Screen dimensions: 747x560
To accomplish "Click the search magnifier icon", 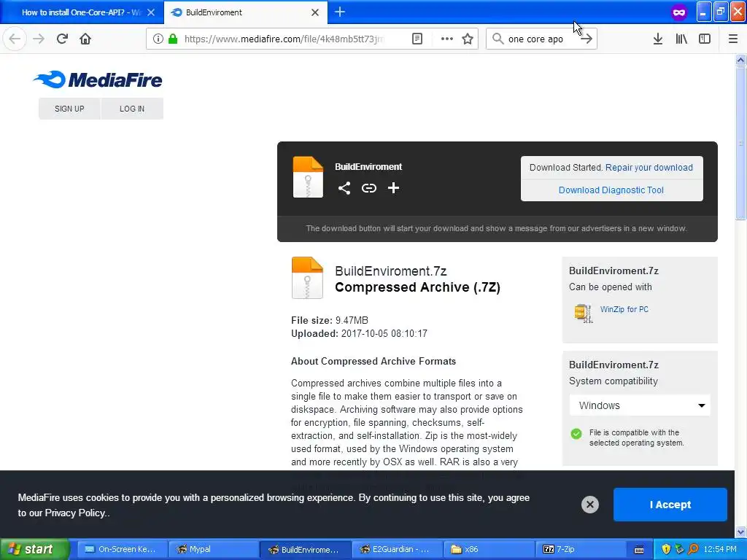I will click(498, 39).
